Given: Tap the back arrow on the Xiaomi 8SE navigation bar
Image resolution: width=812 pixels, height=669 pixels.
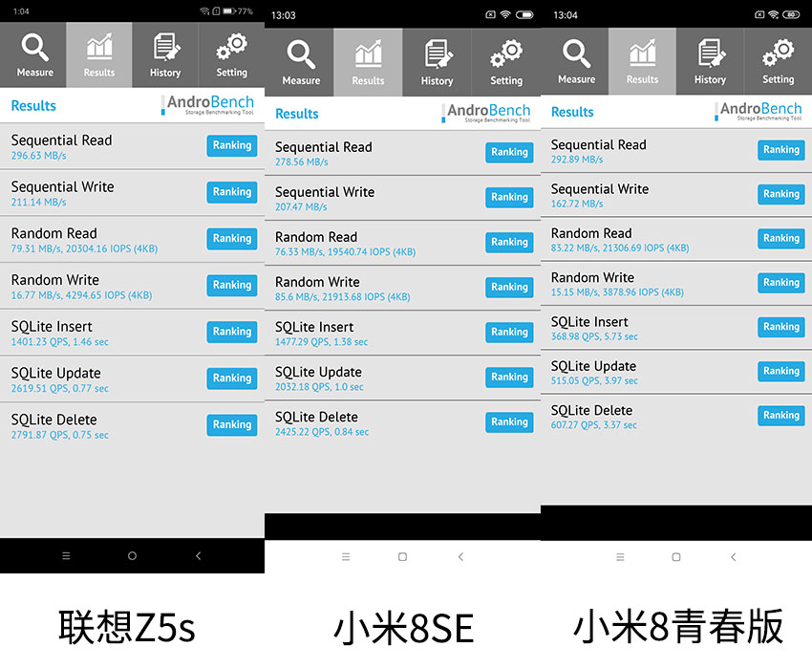Looking at the screenshot, I should 460,556.
